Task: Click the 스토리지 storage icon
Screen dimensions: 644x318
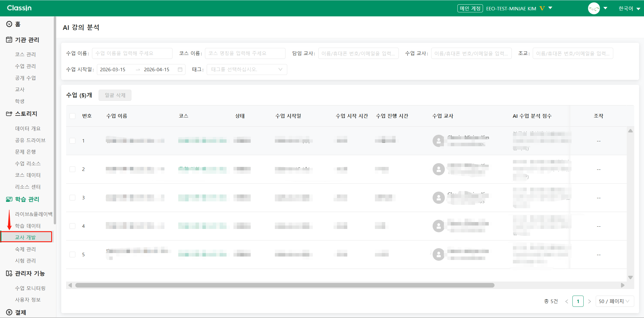Action: tap(9, 114)
